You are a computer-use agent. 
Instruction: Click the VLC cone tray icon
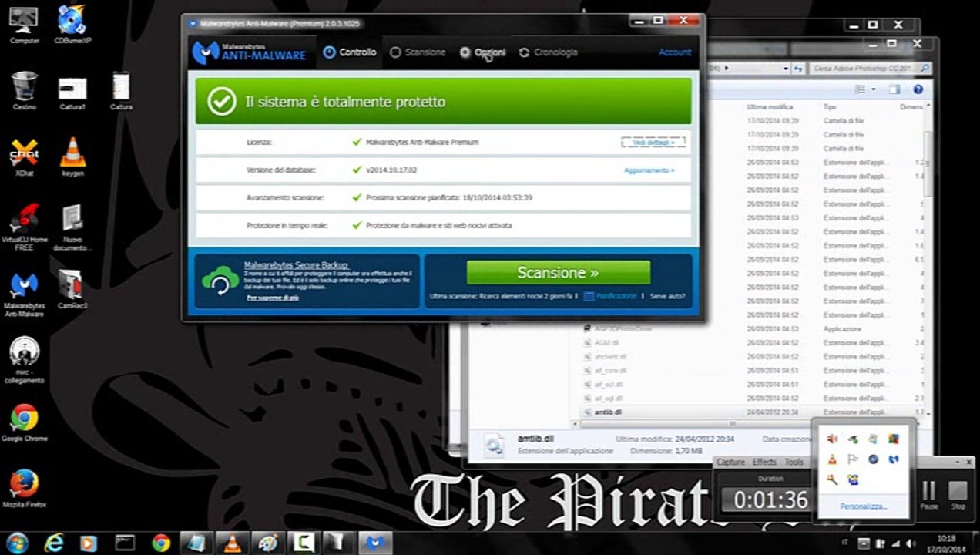pos(832,459)
